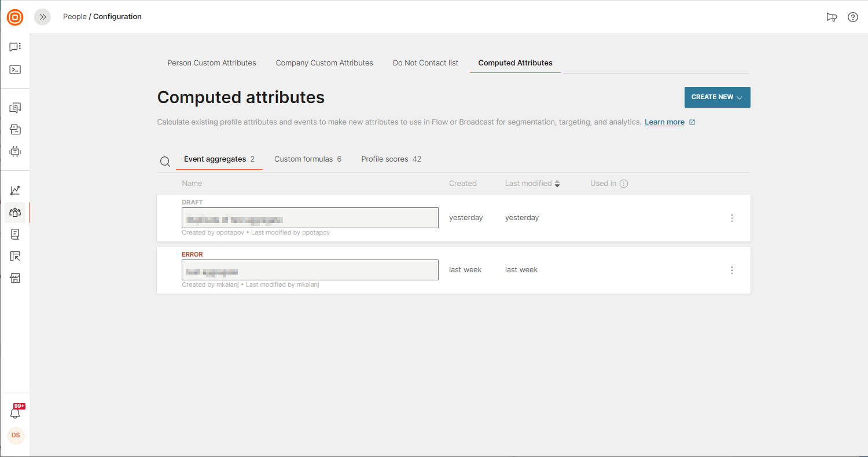Open three-dot menu for DRAFT attribute
This screenshot has width=868, height=457.
(731, 218)
